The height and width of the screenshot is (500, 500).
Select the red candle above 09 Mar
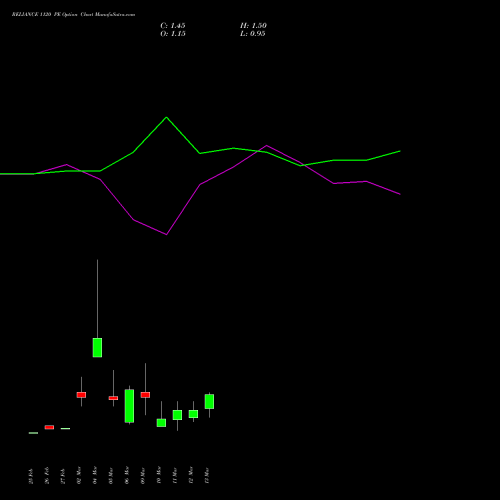coord(145,395)
